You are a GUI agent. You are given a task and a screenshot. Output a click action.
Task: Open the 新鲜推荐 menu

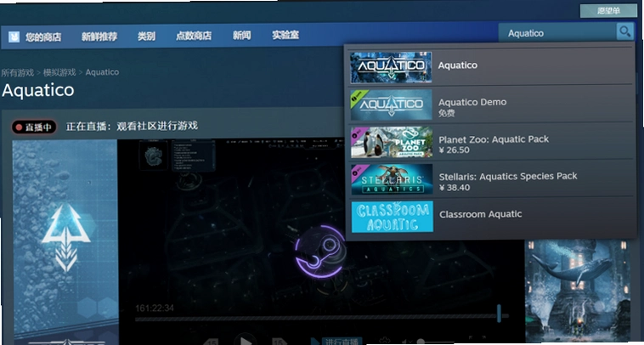pos(99,37)
